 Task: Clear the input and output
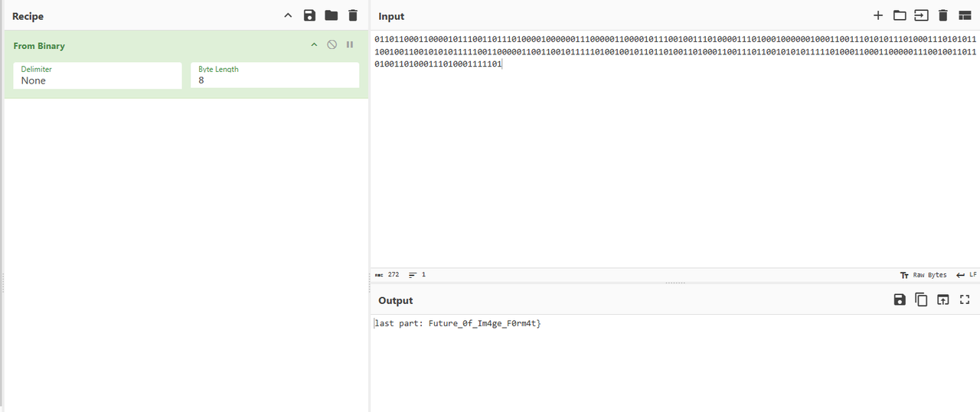coord(943,15)
